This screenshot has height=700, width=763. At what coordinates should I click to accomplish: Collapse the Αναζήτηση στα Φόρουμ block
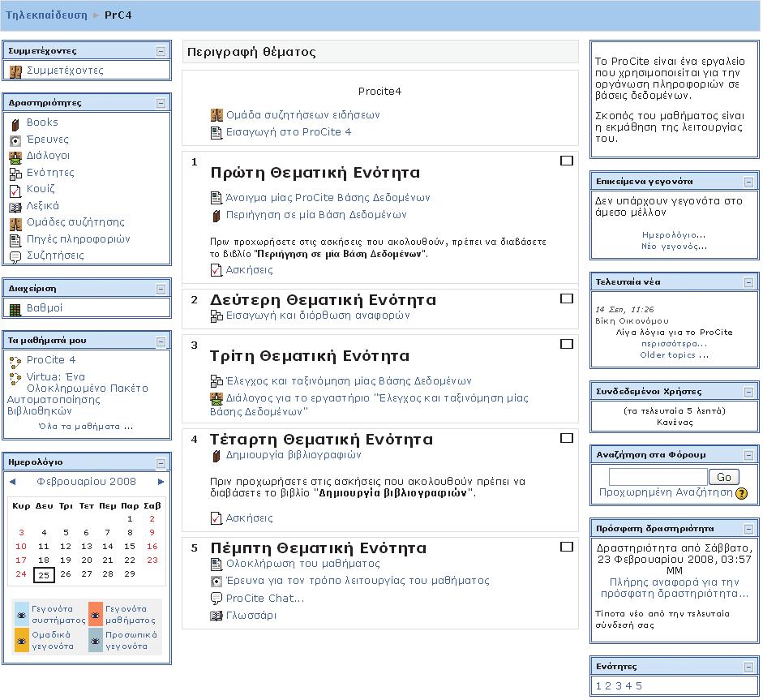749,455
